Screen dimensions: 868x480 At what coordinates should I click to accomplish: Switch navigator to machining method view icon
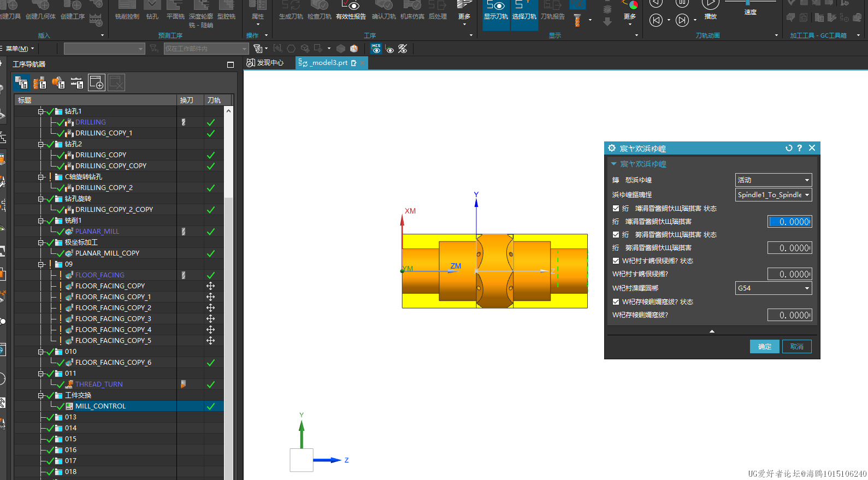[77, 83]
